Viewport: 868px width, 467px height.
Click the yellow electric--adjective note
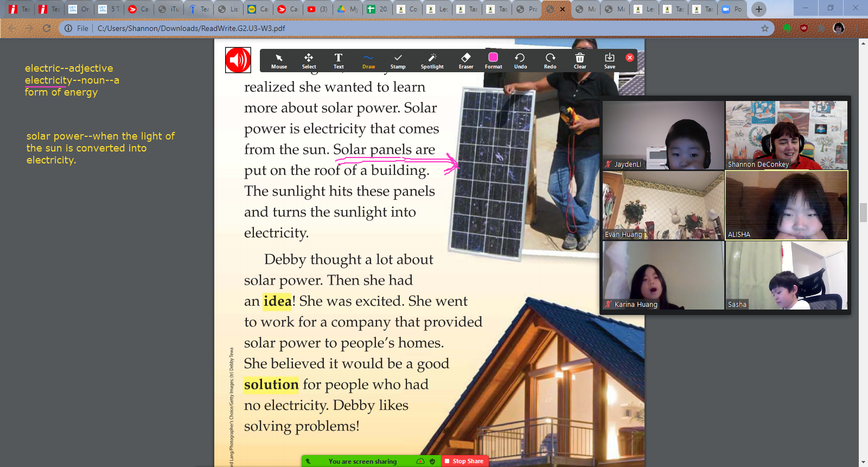69,68
